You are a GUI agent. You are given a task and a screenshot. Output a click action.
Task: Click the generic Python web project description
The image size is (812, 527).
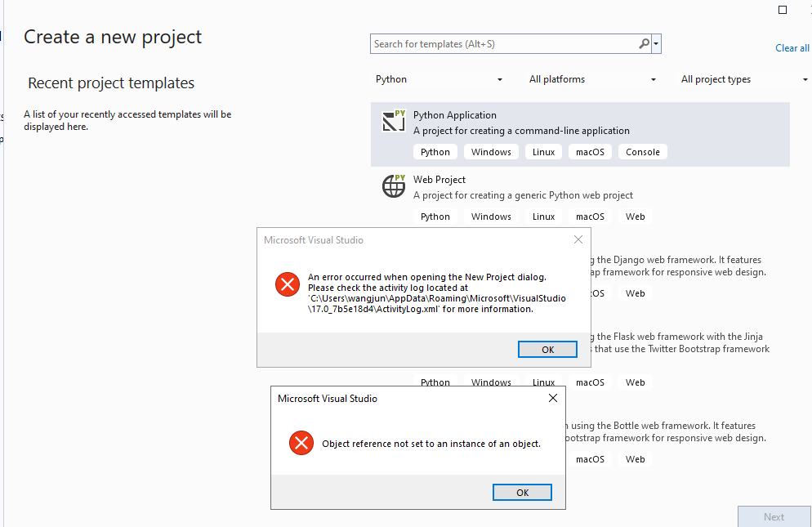[523, 195]
